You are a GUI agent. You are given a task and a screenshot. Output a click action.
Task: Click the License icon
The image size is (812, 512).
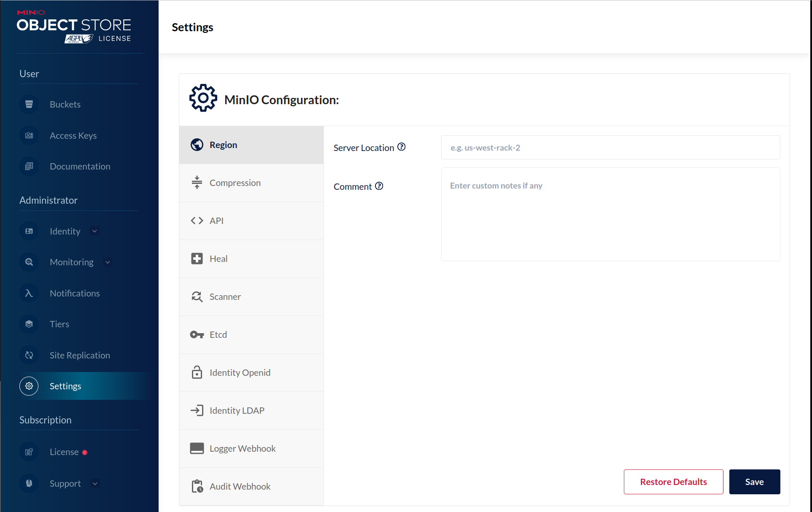(x=29, y=452)
